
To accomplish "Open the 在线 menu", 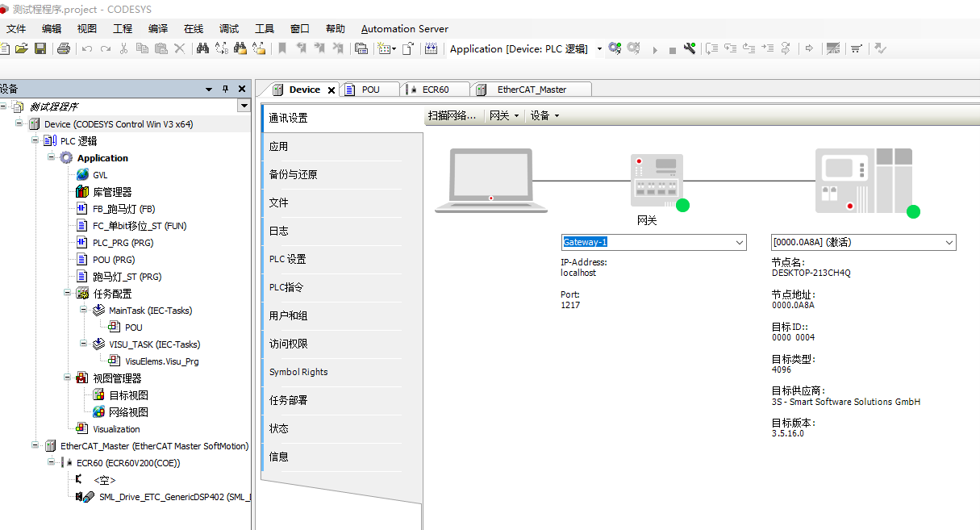I will tap(194, 28).
